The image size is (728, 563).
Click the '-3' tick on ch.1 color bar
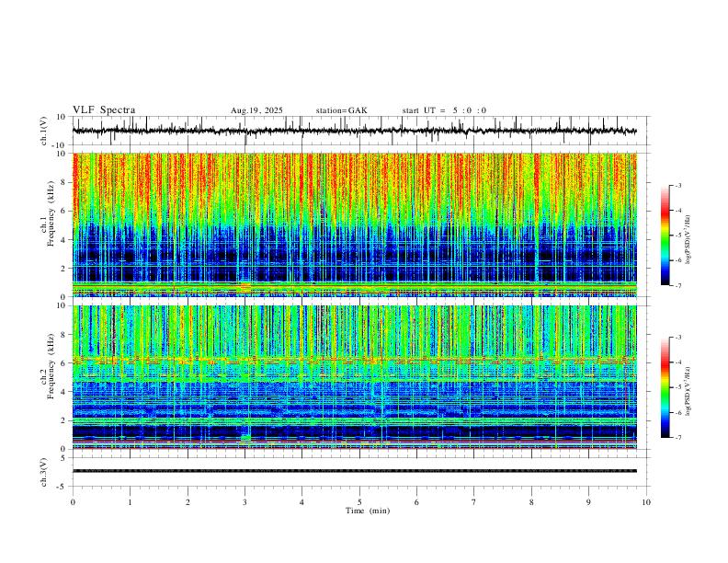(x=678, y=185)
